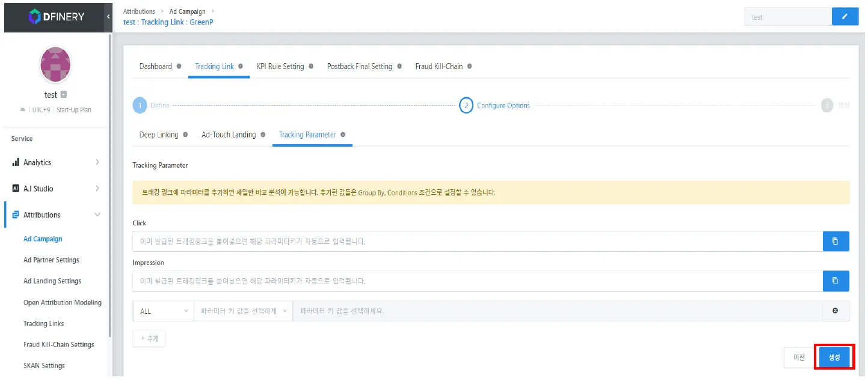Click the info icon next to Deep Linking

185,135
